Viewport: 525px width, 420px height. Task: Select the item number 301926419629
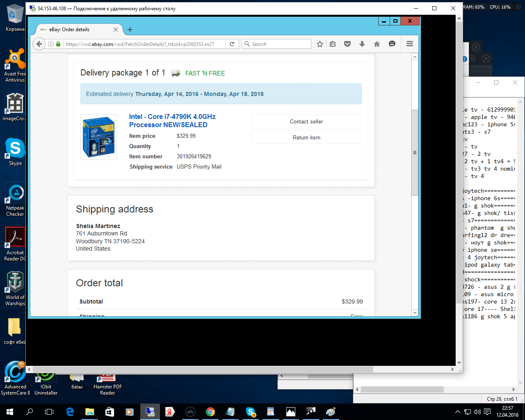(x=194, y=156)
